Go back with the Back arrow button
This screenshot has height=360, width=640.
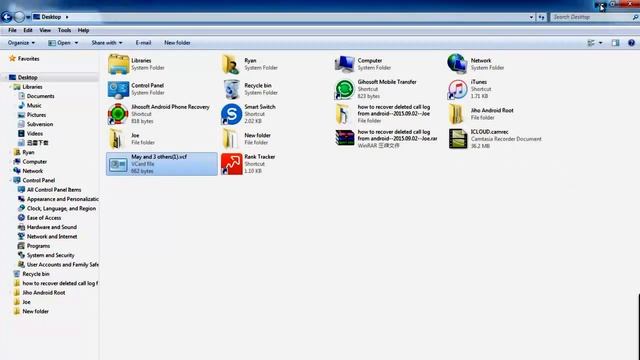pyautogui.click(x=7, y=17)
